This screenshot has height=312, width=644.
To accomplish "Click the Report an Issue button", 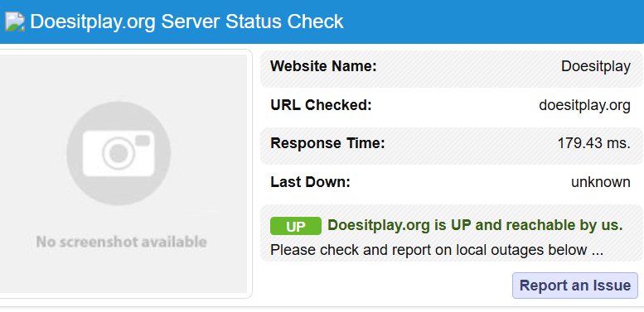I will (575, 286).
